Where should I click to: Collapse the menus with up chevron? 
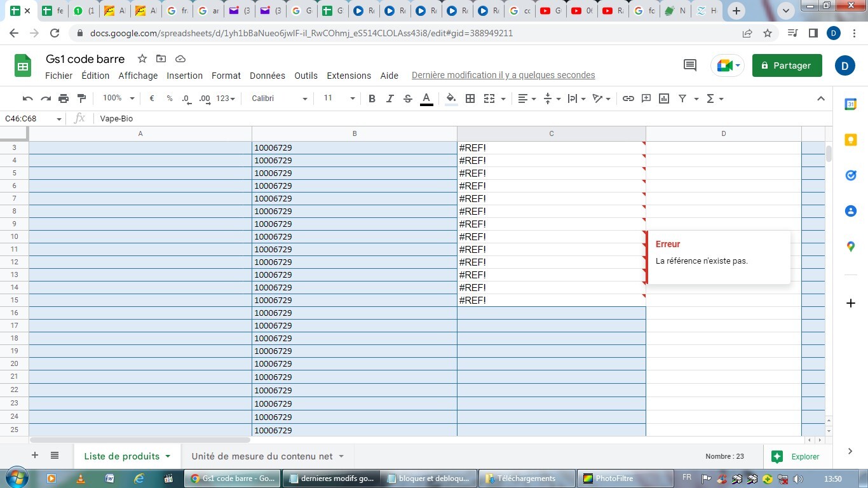(821, 98)
